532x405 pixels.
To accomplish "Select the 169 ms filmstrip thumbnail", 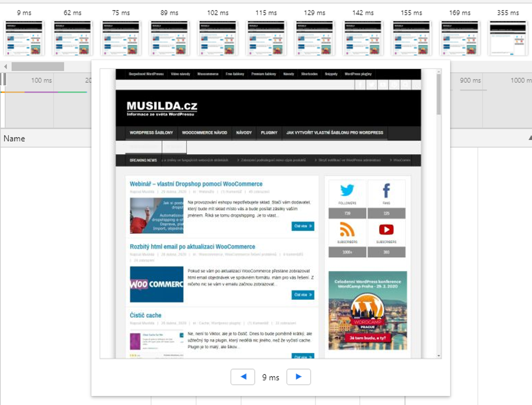I will pyautogui.click(x=460, y=38).
